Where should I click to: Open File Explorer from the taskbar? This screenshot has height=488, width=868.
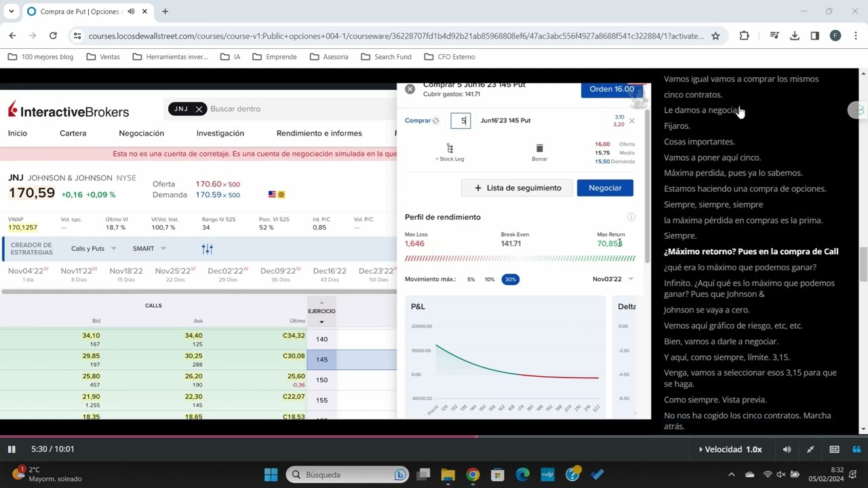(x=448, y=474)
